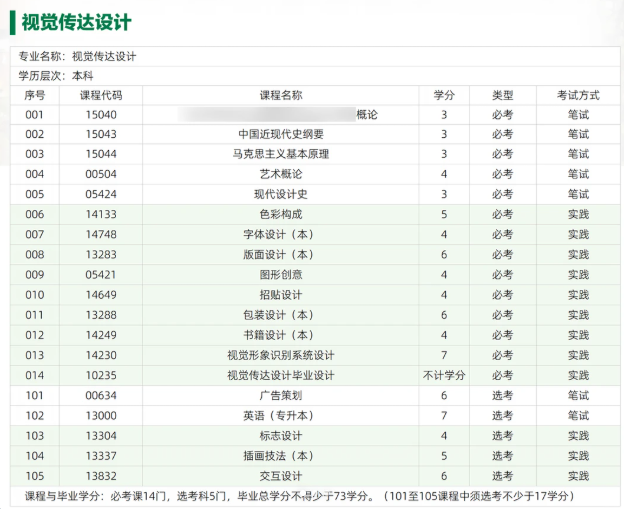Select the 学历层次:本科 row
This screenshot has width=624, height=509.
(x=315, y=76)
